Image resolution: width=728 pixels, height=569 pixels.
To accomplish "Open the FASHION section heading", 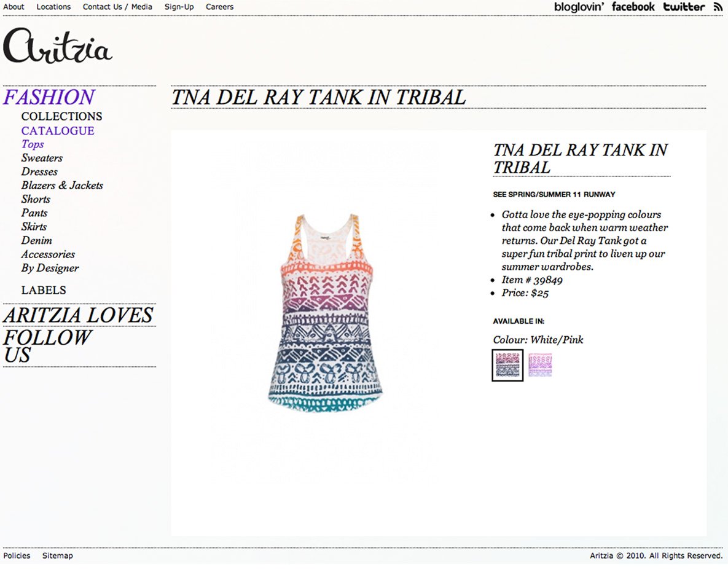I will point(49,97).
